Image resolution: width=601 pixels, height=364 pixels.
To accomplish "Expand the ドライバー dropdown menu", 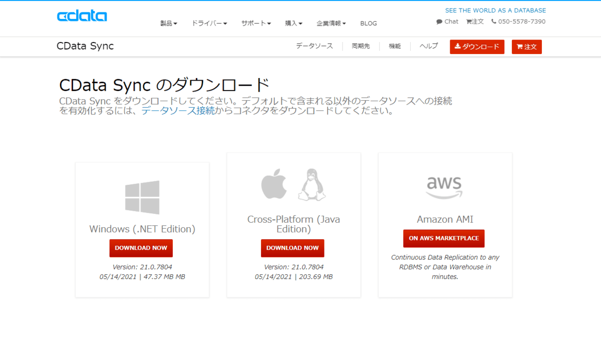I will tap(209, 24).
